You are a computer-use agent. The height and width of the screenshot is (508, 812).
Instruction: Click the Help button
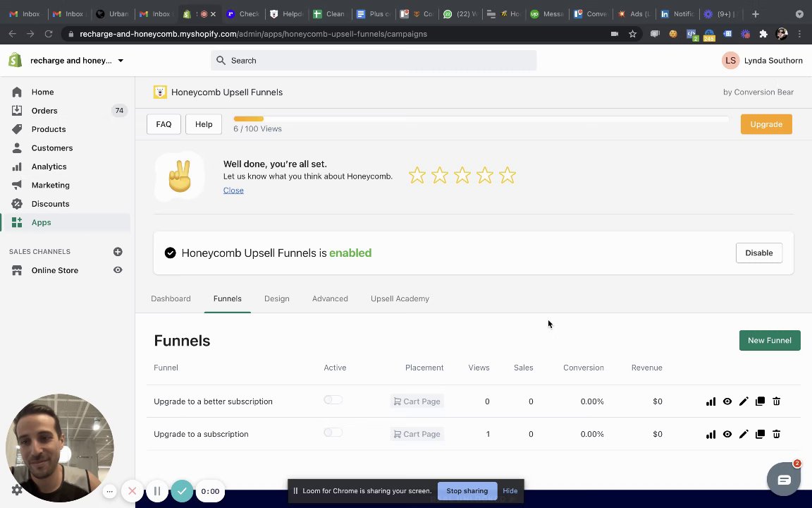pyautogui.click(x=204, y=124)
